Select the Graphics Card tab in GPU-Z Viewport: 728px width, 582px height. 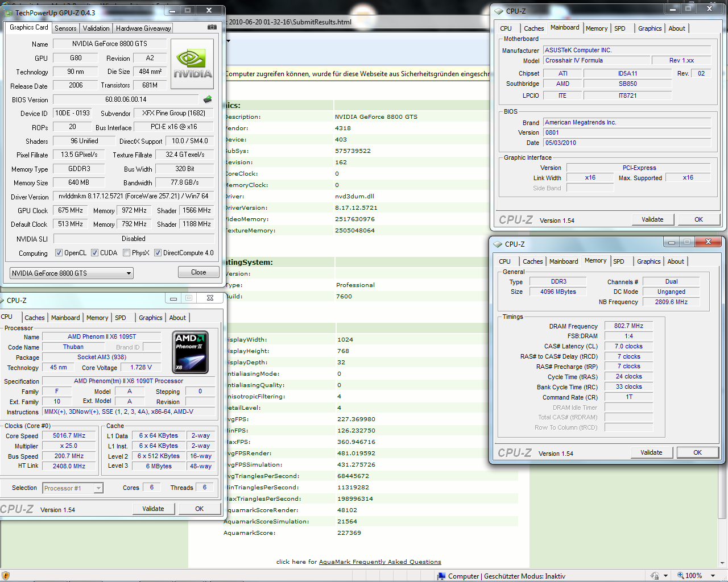click(x=29, y=27)
